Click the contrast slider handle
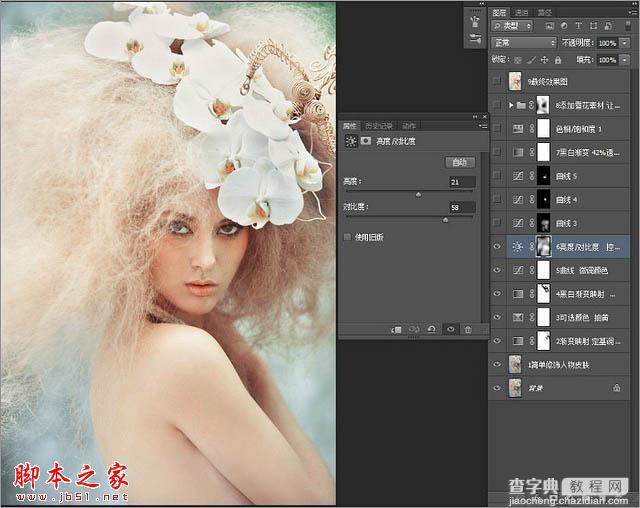 point(446,220)
